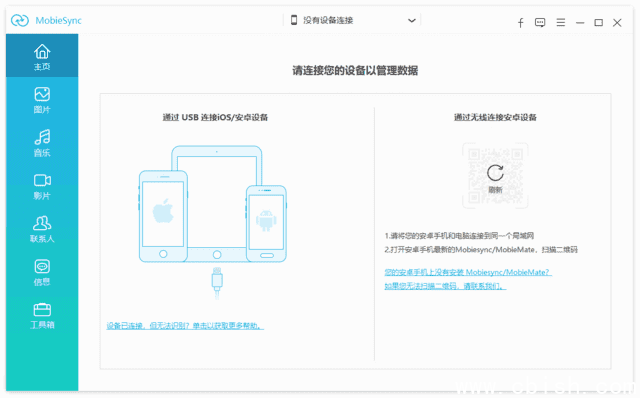Click the heading 请连接您的设备以管理数据
Screen dimensions: 640x398
pyautogui.click(x=355, y=71)
